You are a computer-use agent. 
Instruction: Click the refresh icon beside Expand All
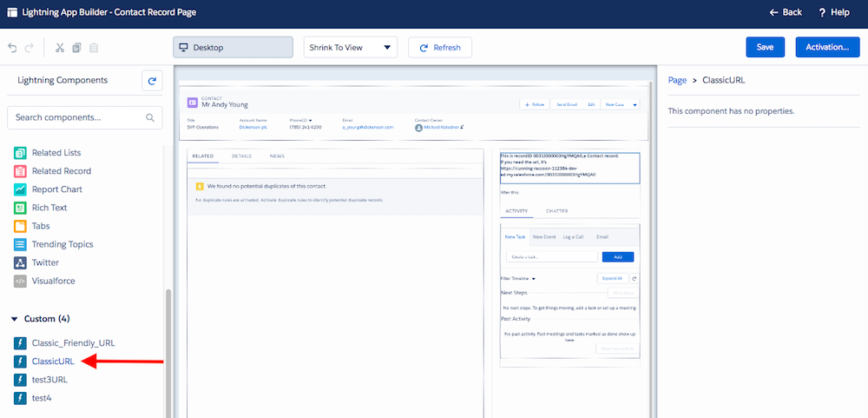(x=635, y=278)
